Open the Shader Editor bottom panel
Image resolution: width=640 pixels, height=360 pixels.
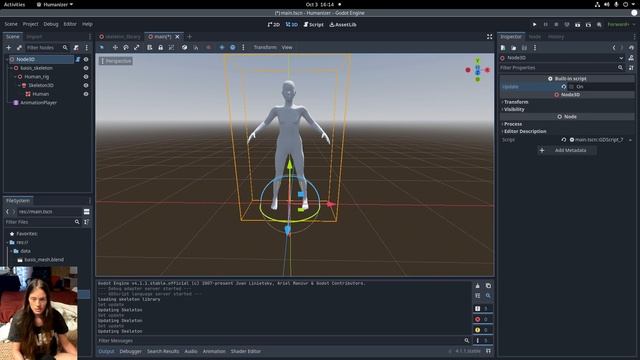(246, 351)
